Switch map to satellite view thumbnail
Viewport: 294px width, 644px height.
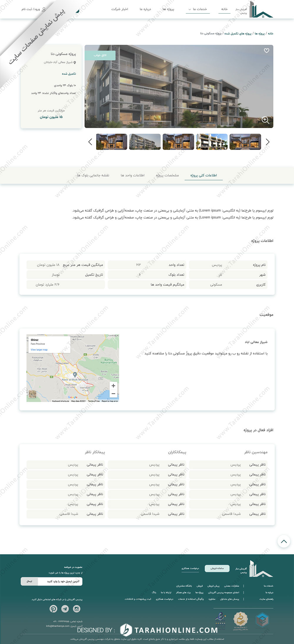click(32, 394)
